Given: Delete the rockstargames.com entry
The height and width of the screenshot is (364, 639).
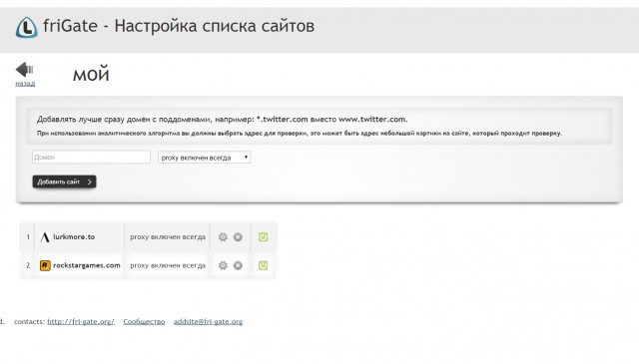Looking at the screenshot, I should tap(238, 265).
